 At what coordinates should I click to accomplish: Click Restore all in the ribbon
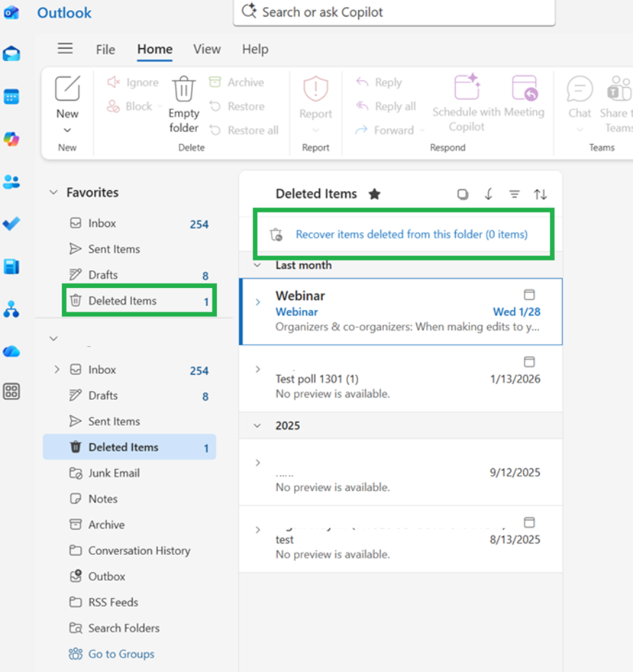tap(244, 130)
